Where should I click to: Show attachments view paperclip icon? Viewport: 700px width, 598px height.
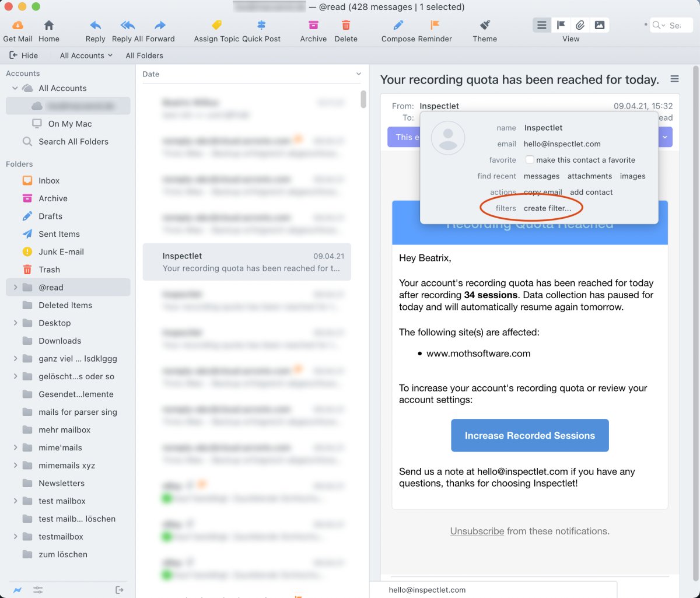580,25
